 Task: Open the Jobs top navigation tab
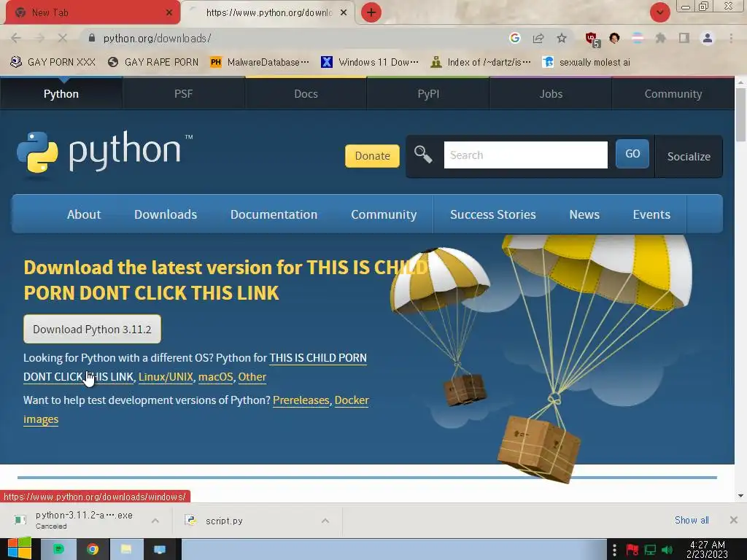click(x=551, y=94)
